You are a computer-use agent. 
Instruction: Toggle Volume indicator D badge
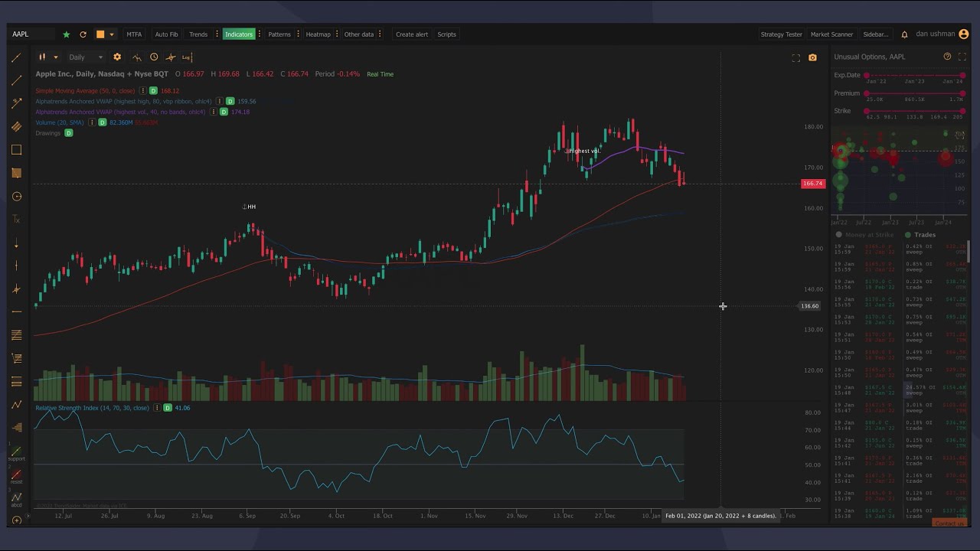102,122
